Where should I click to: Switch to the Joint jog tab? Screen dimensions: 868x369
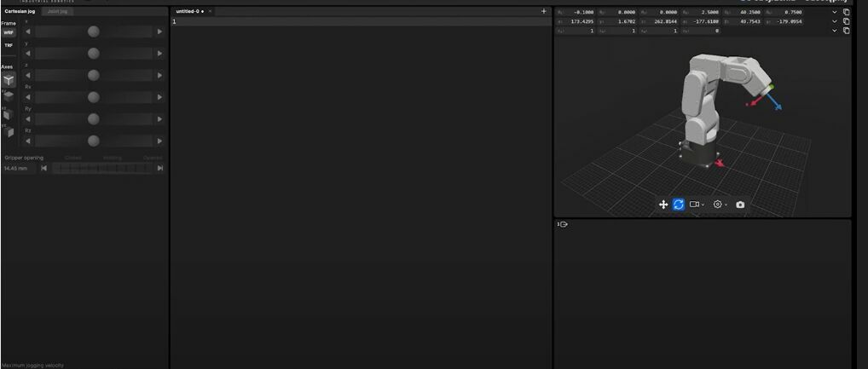point(60,11)
